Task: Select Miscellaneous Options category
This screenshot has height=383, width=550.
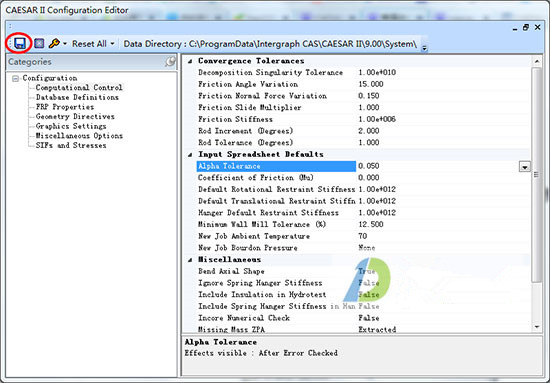Action: (x=79, y=136)
